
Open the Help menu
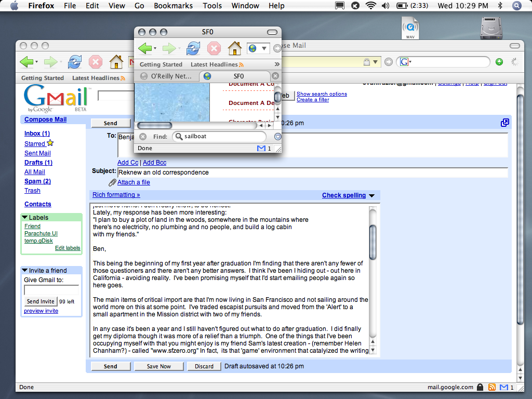pos(276,6)
